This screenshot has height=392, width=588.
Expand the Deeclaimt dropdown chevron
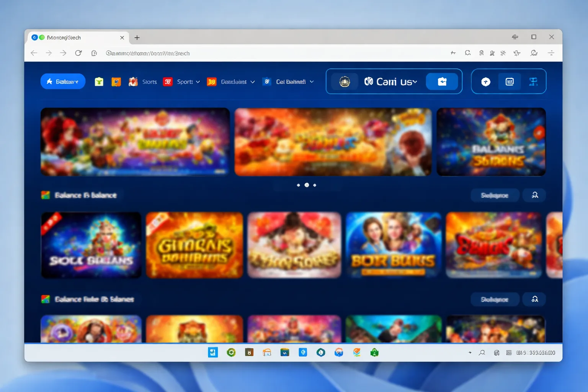253,82
